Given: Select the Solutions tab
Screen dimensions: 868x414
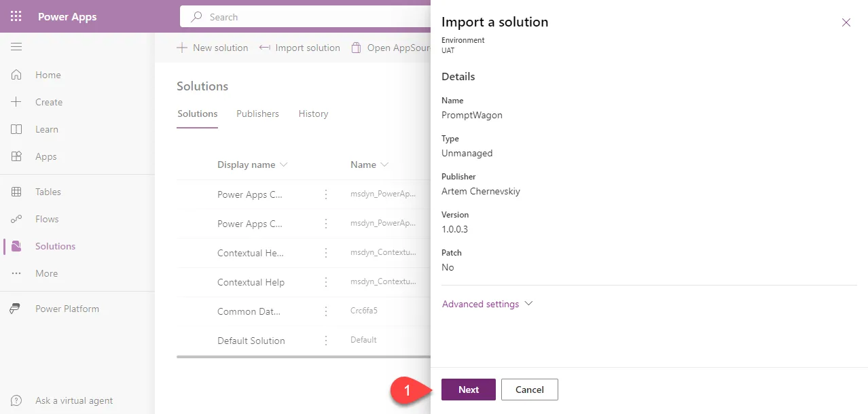Looking at the screenshot, I should tap(198, 114).
